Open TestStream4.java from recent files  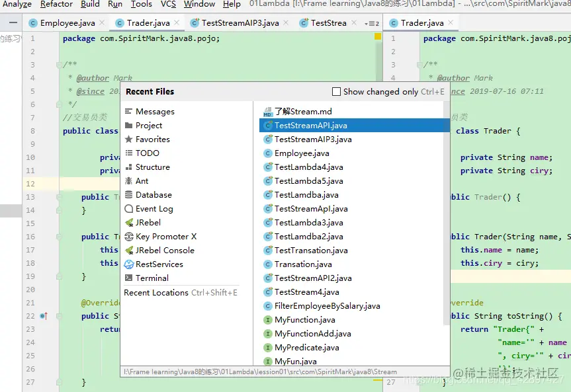pyautogui.click(x=352, y=292)
